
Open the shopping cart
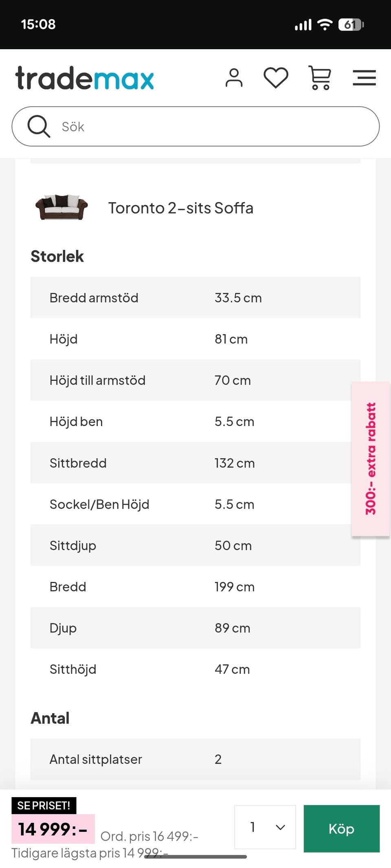click(x=320, y=78)
